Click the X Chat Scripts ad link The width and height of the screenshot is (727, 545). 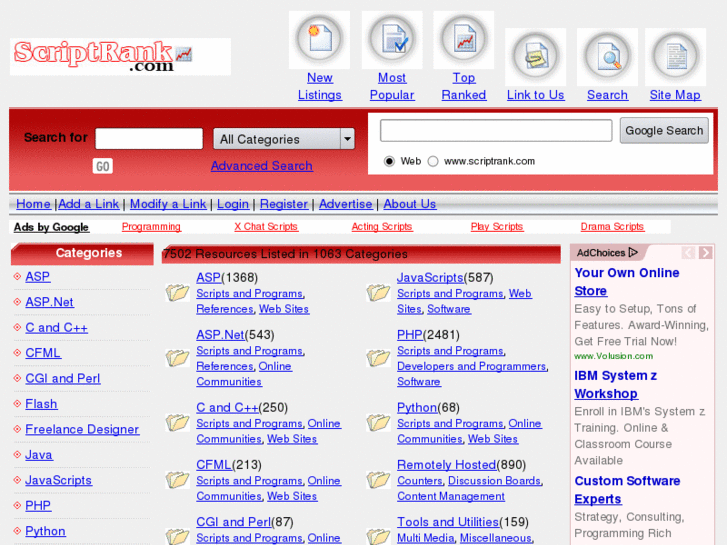(266, 226)
